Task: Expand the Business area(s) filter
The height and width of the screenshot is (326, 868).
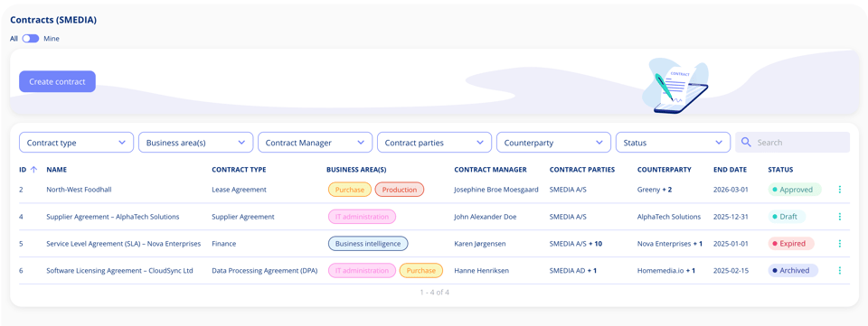Action: (195, 143)
